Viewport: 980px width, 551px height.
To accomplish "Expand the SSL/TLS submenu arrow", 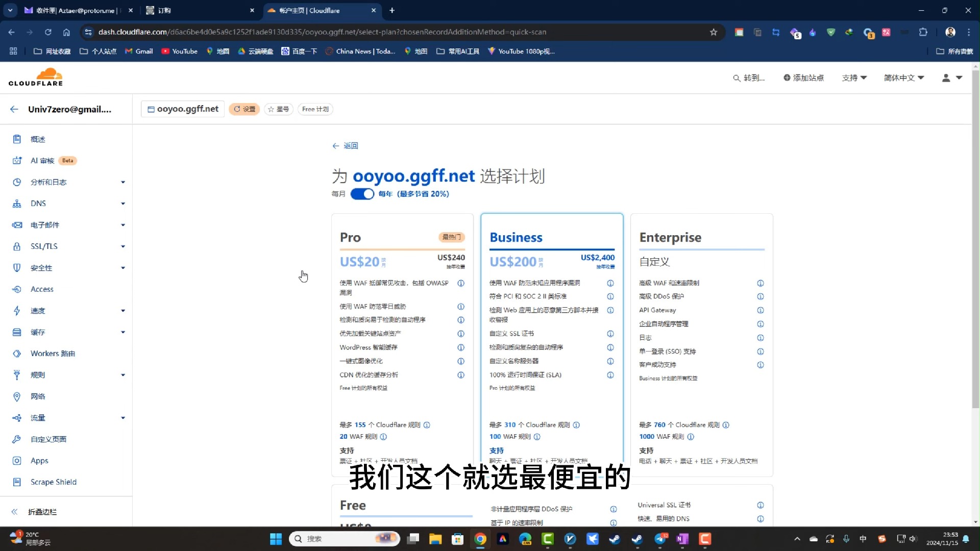I will coord(123,246).
